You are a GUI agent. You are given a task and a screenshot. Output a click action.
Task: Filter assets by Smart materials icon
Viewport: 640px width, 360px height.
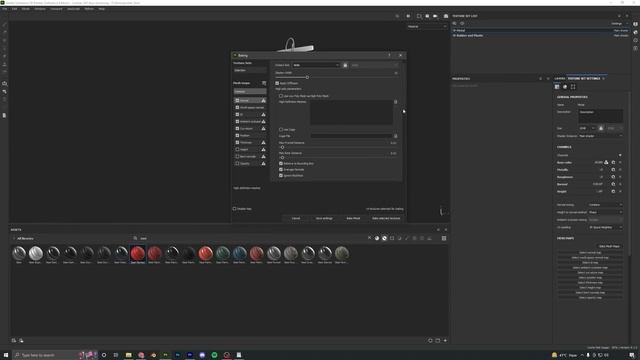click(x=384, y=238)
